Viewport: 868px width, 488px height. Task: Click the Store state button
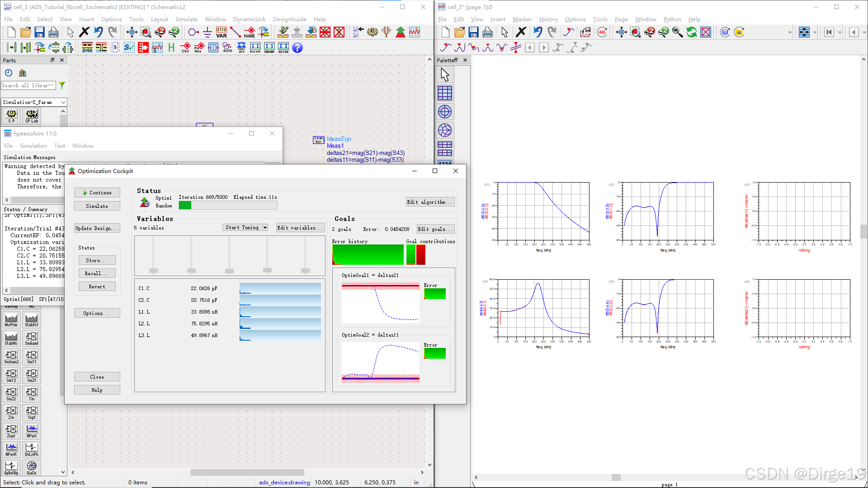click(97, 260)
